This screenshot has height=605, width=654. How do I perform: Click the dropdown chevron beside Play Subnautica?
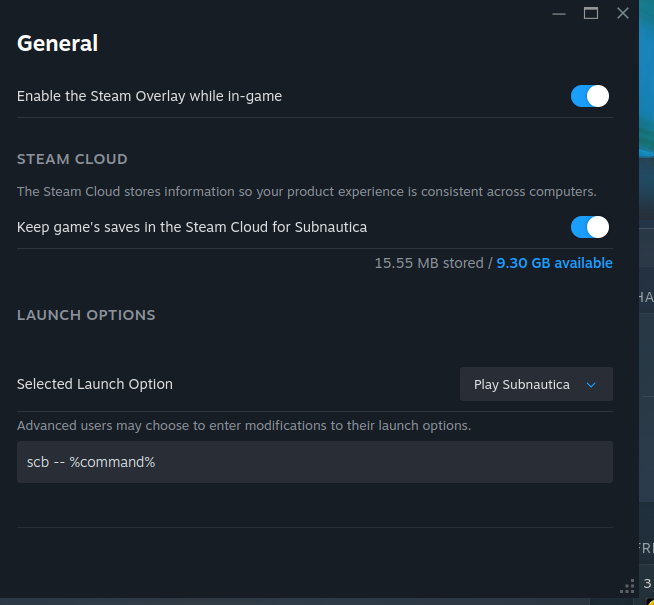point(591,385)
